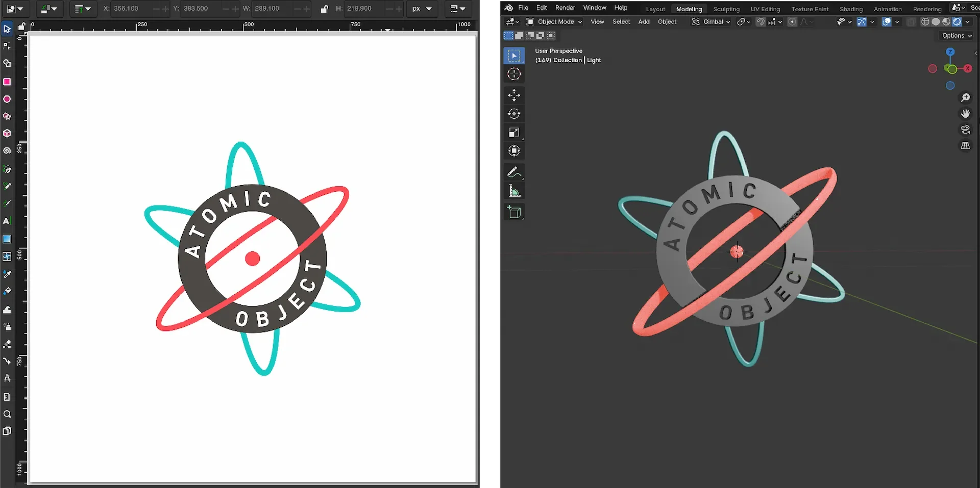980x488 pixels.
Task: Select the Inkscape zoom magnifier tool
Action: tap(7, 414)
